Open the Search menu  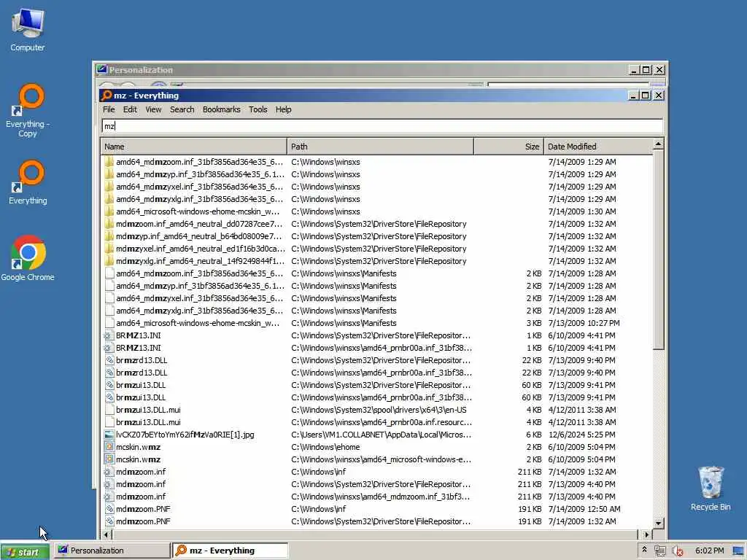click(x=182, y=109)
